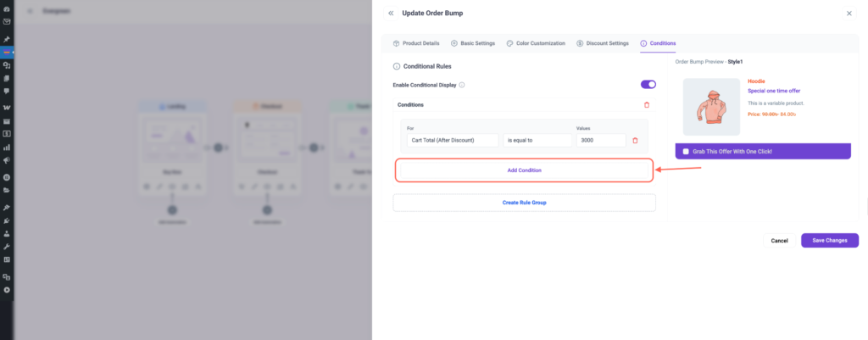Switch to the Color Customization tab
Image resolution: width=868 pixels, height=340 pixels.
pyautogui.click(x=536, y=43)
